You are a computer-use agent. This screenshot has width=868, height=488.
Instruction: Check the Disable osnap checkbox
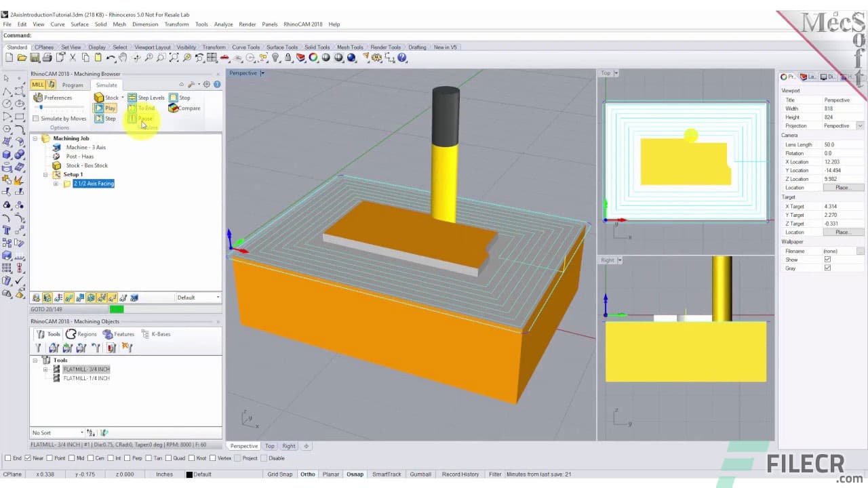point(264,458)
